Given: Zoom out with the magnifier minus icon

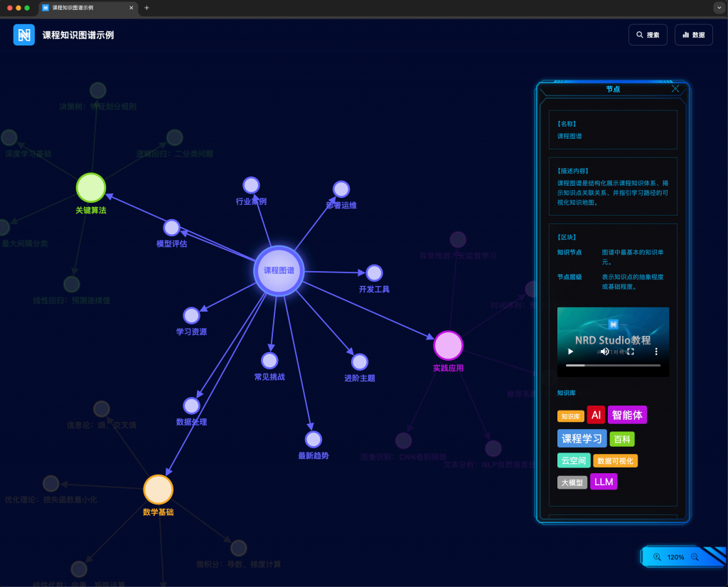Looking at the screenshot, I should [x=695, y=557].
